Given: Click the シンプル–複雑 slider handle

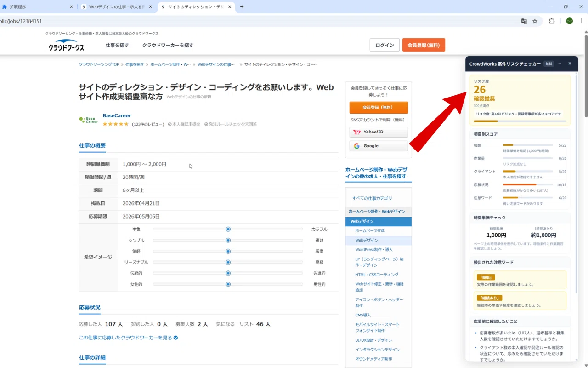Looking at the screenshot, I should tap(228, 240).
